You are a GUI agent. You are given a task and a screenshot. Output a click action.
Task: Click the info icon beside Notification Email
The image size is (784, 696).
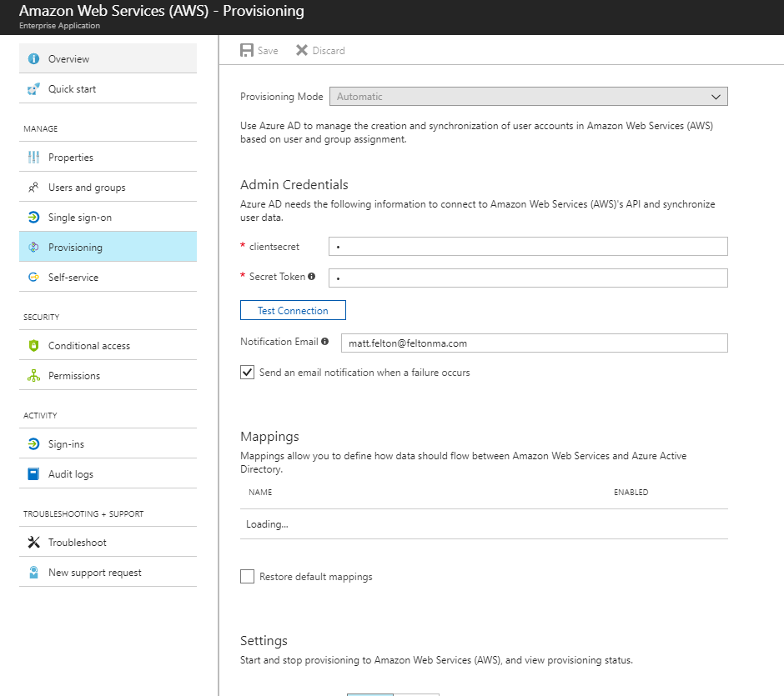(325, 341)
